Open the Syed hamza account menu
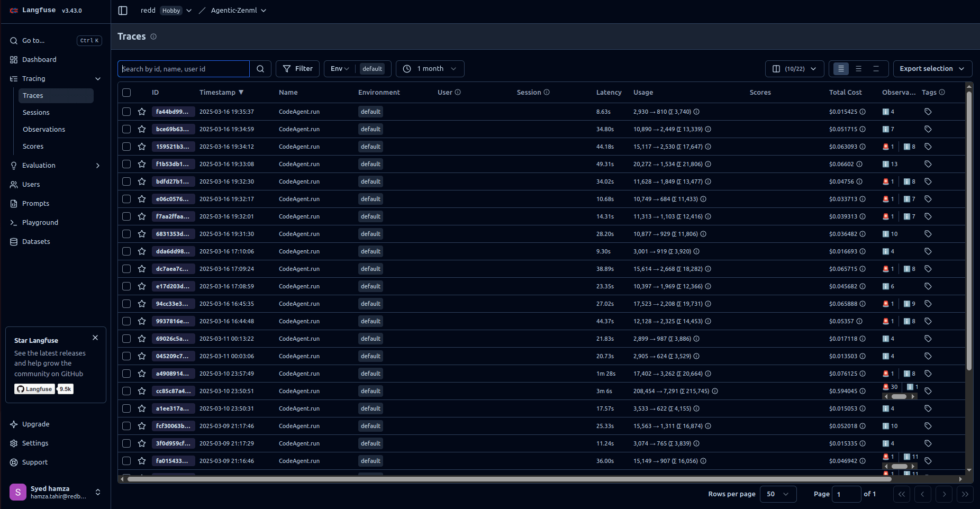The width and height of the screenshot is (980, 509). [x=56, y=492]
